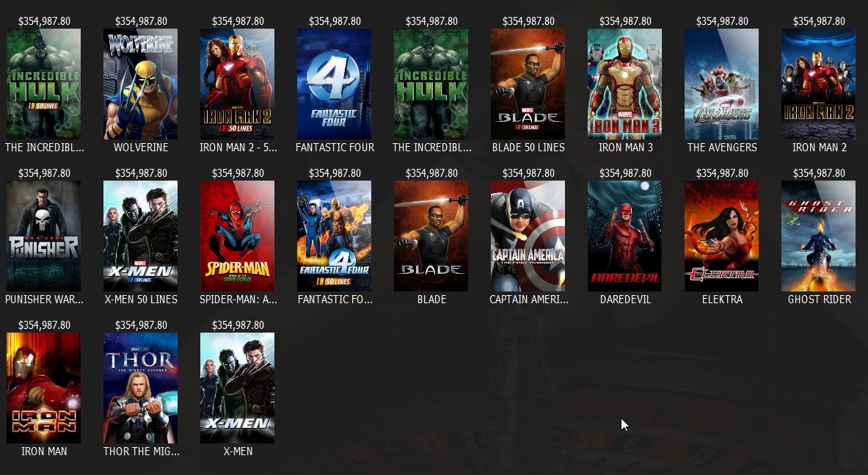Open the X-Men poster in the bottom row
This screenshot has height=475, width=868.
(238, 388)
